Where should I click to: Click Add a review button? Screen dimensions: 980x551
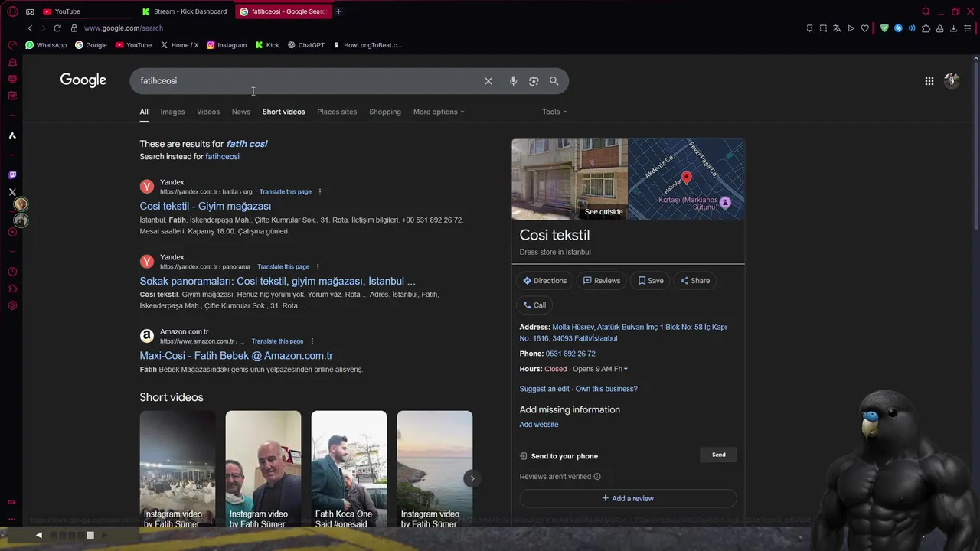(x=628, y=498)
